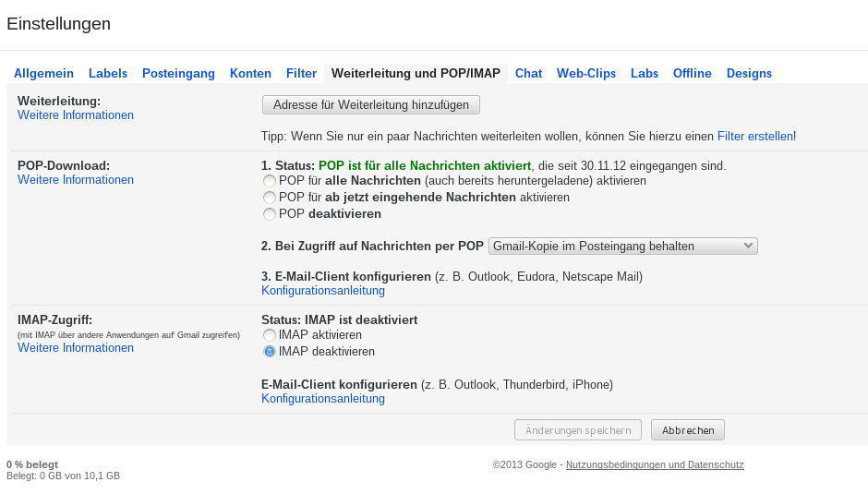The image size is (868, 494).
Task: Select the IMAP deaktivieren radio button
Action: pos(270,352)
